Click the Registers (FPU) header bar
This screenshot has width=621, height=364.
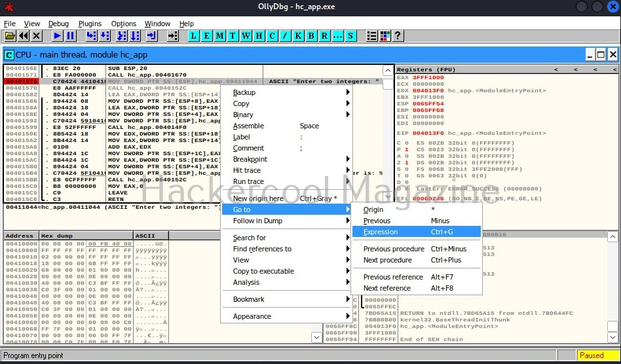pyautogui.click(x=506, y=69)
